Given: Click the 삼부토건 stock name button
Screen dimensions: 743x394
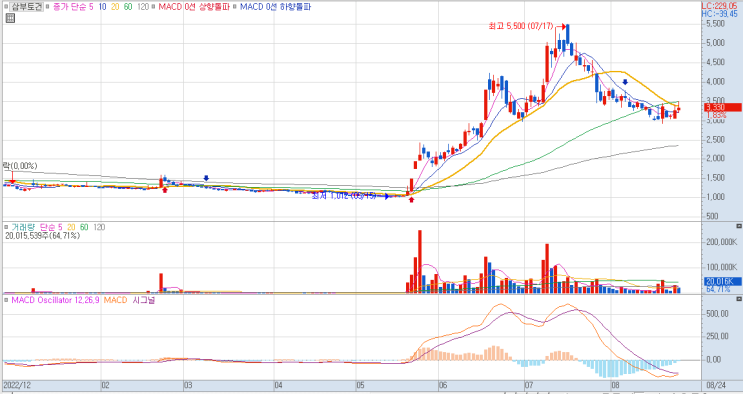Looking at the screenshot, I should pyautogui.click(x=27, y=7).
